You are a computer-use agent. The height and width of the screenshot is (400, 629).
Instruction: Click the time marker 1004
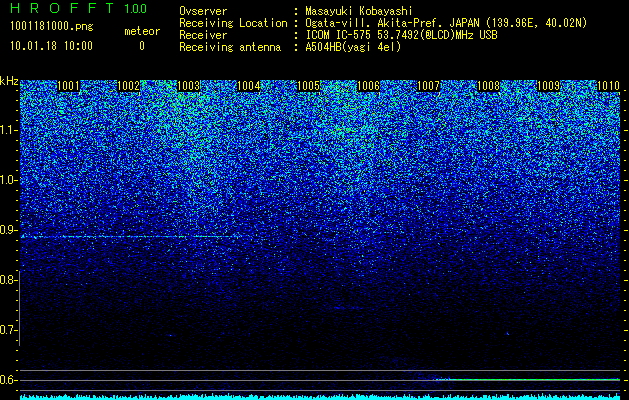pyautogui.click(x=249, y=86)
